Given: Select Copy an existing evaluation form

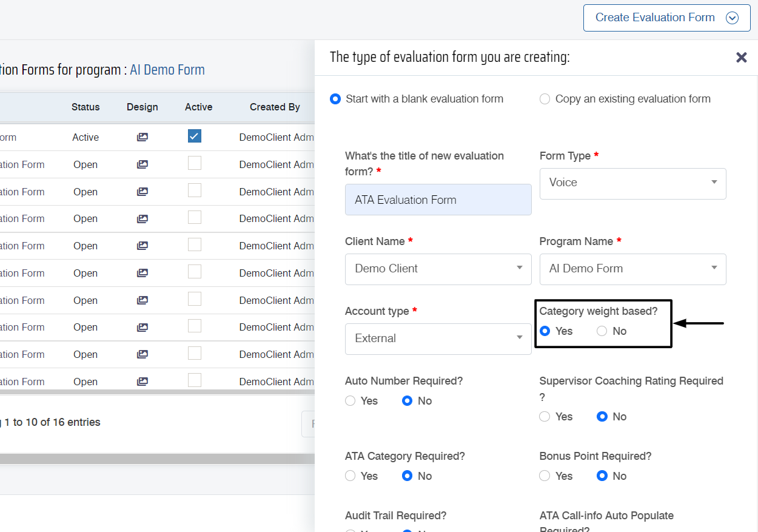Looking at the screenshot, I should tap(545, 99).
